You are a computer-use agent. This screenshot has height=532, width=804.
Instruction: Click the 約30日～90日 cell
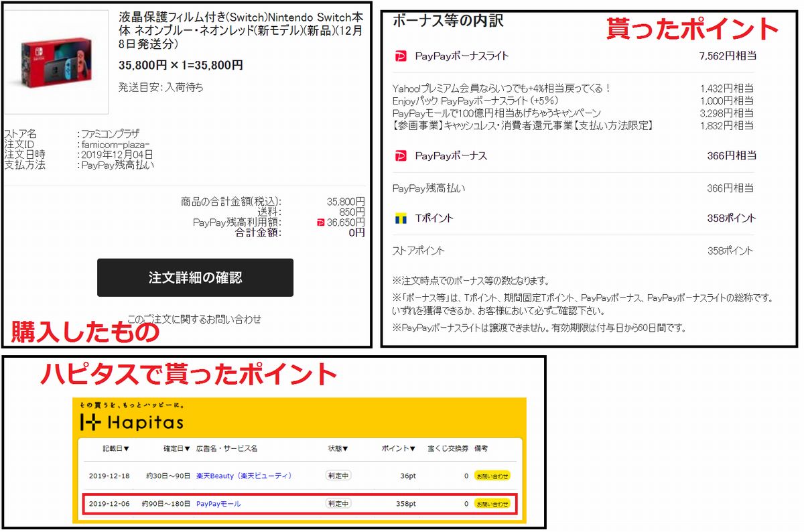(168, 476)
